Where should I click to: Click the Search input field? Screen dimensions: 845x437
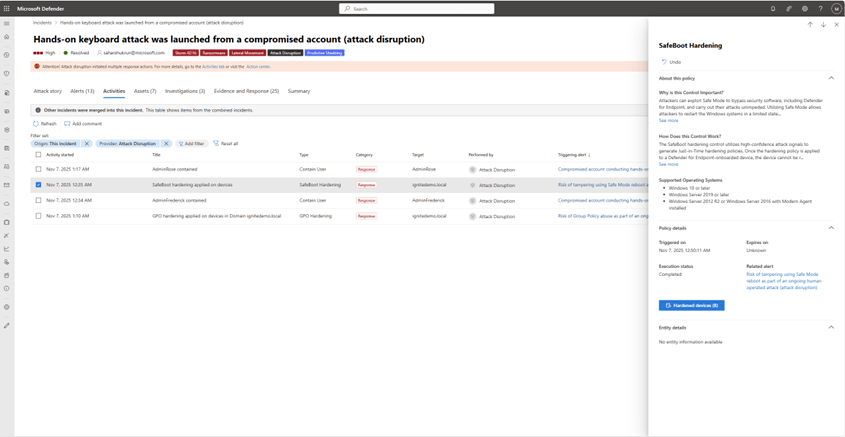[417, 8]
